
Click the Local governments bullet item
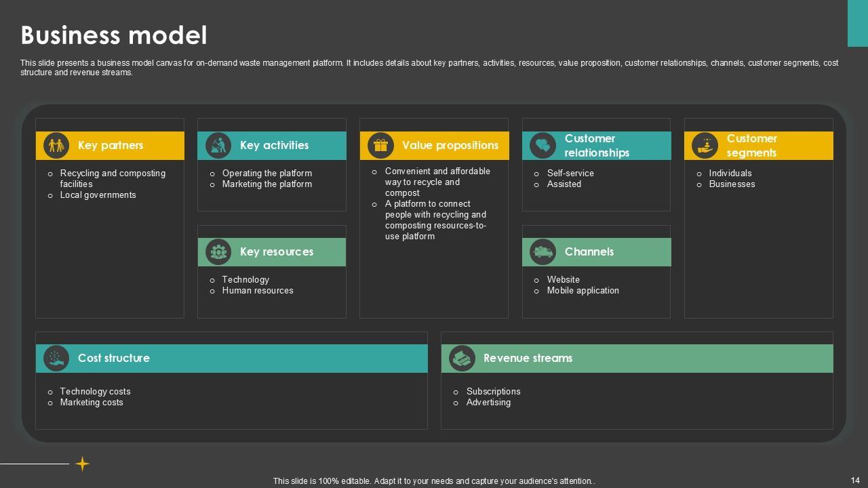click(98, 195)
